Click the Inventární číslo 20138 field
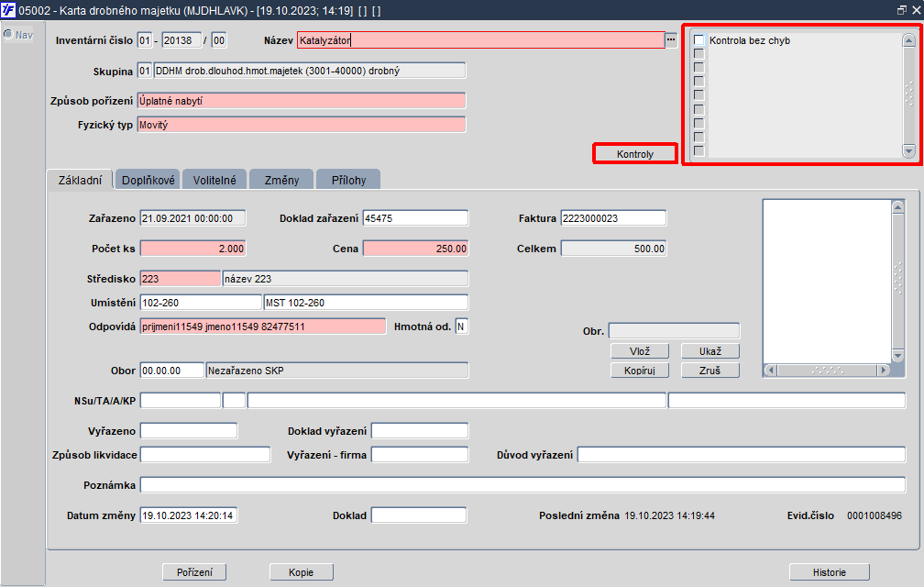Screen dimensions: 924x587 point(181,40)
